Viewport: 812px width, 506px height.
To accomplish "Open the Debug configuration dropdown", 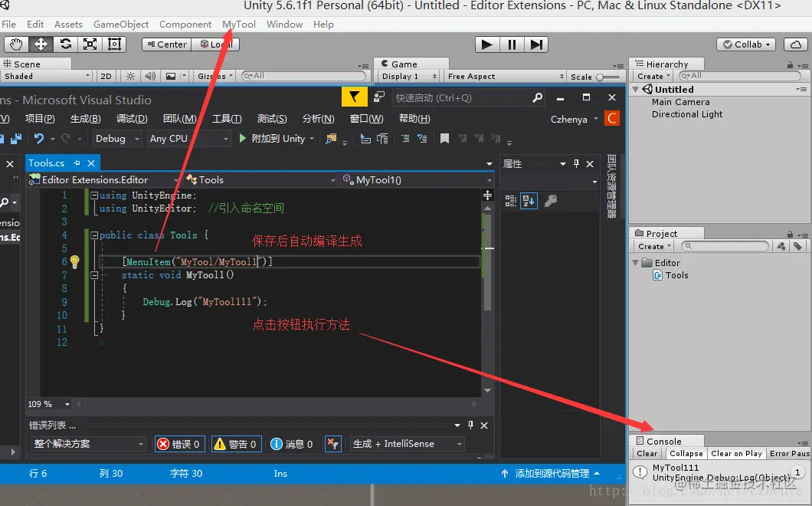I will point(117,139).
